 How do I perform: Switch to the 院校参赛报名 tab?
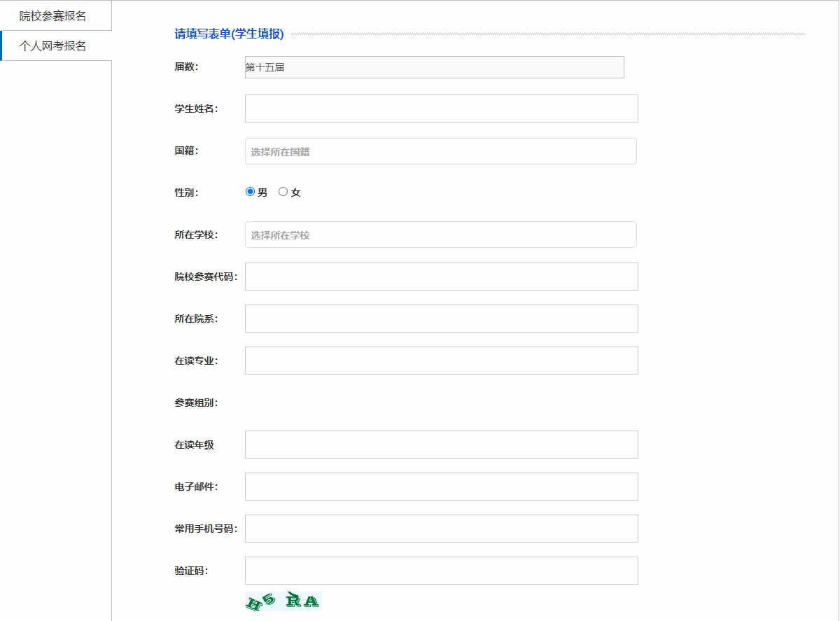pyautogui.click(x=55, y=15)
